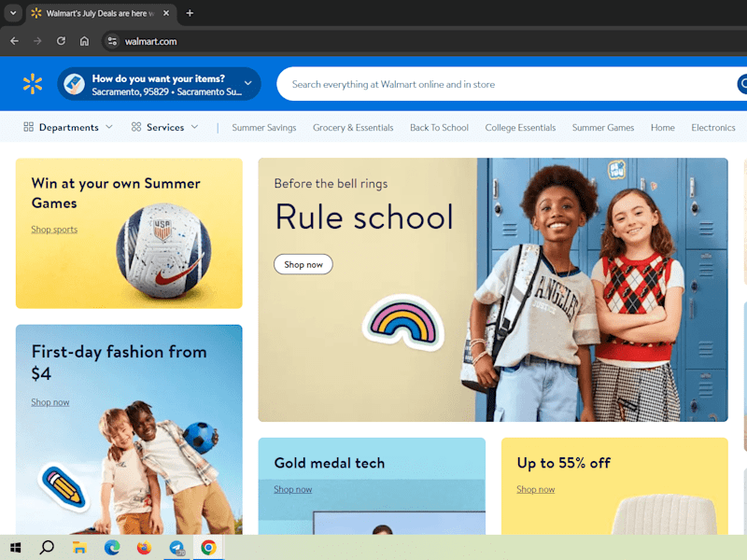Click Shop now under Gold medal tech
Screen dimensions: 747x560
[x=293, y=489]
